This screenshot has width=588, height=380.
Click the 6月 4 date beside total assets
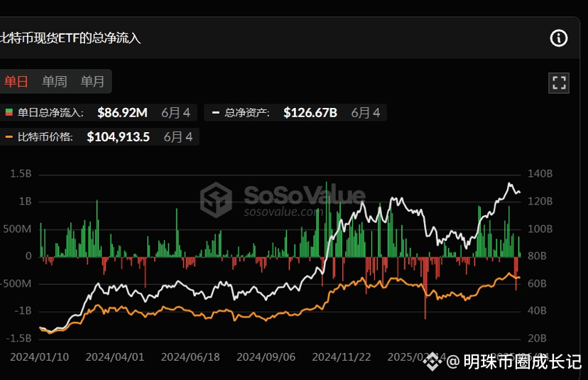tap(366, 112)
